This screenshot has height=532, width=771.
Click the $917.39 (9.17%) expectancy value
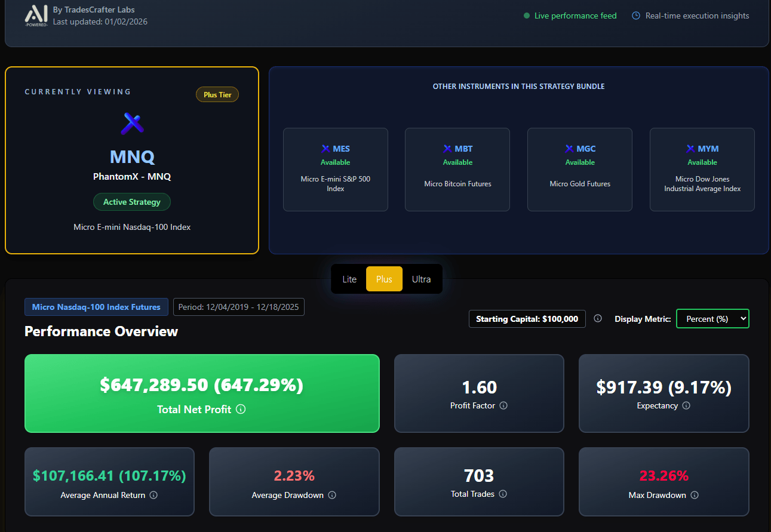tap(664, 388)
